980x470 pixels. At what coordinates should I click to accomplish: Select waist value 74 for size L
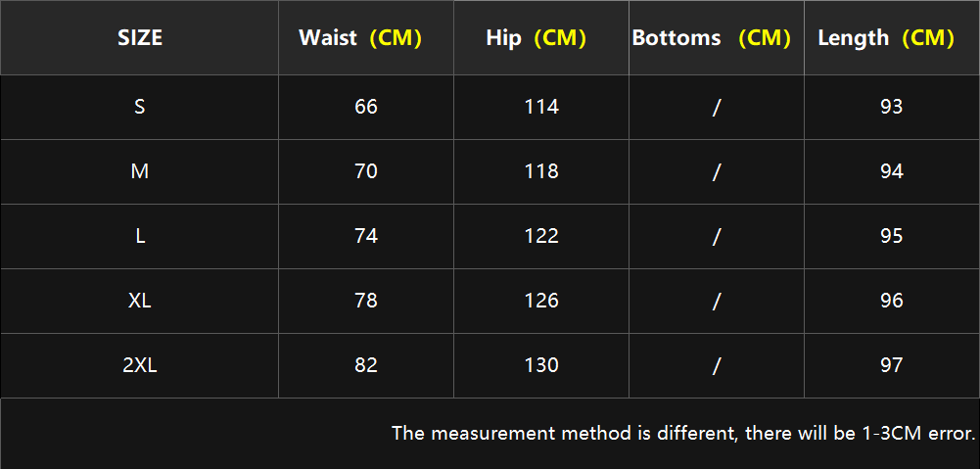click(x=365, y=236)
